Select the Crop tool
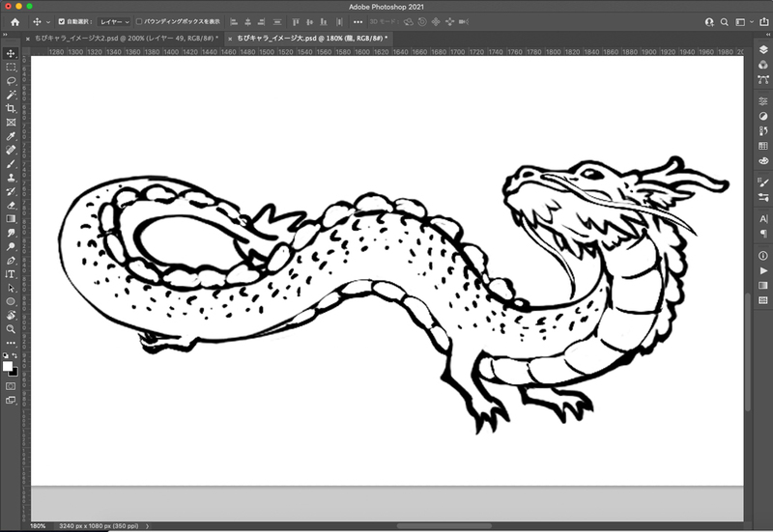Screen dimensions: 773x532 coord(11,109)
